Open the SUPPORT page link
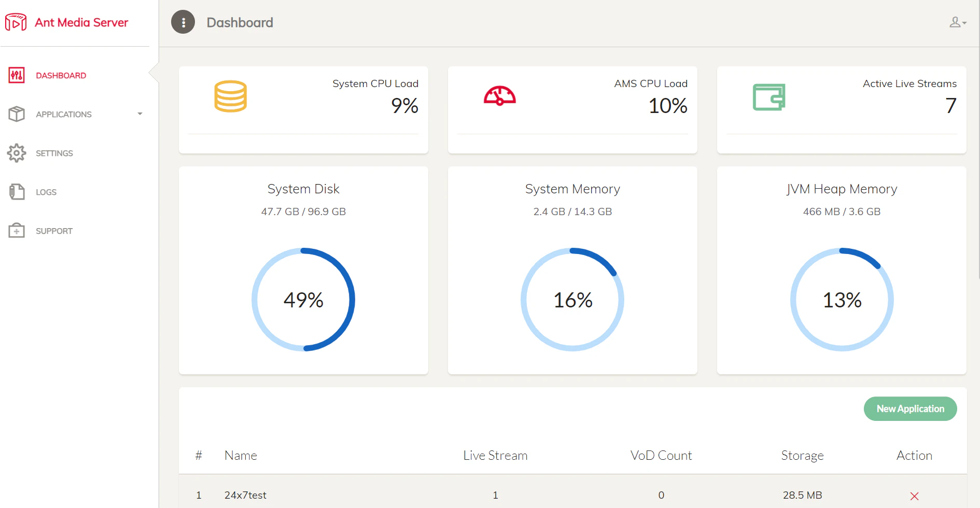Image resolution: width=980 pixels, height=508 pixels. (x=54, y=231)
